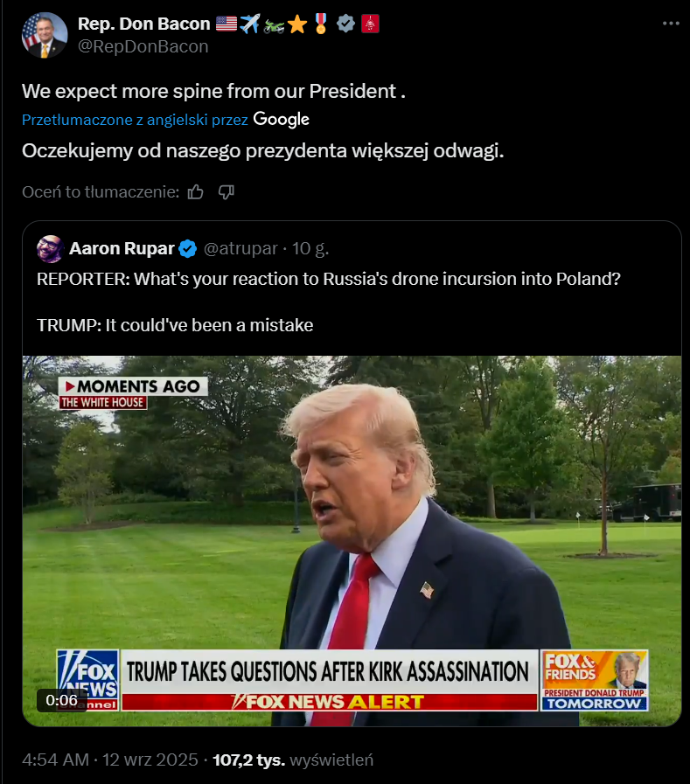Click the thumbs-up translation rating icon
Image resolution: width=690 pixels, height=784 pixels.
point(196,192)
